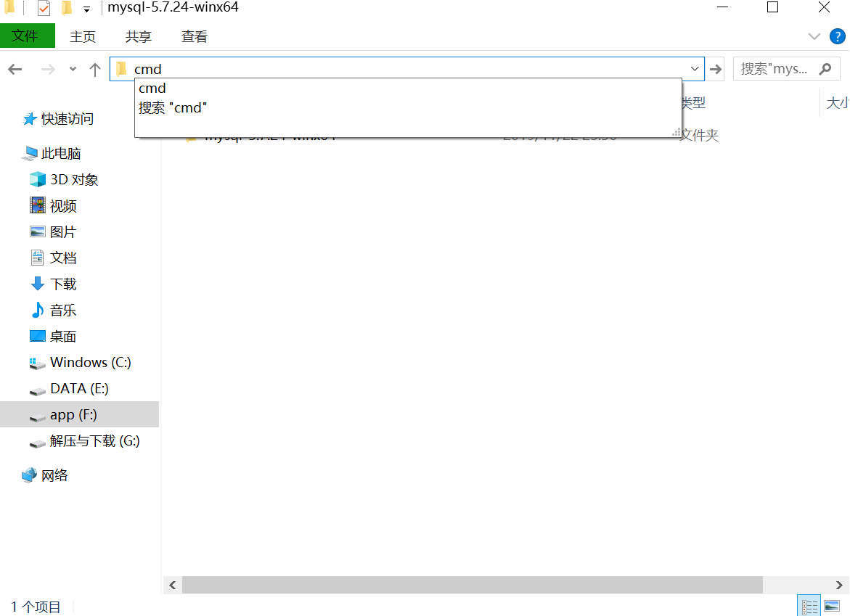
Task: Click the address bar containing cmd
Action: pyautogui.click(x=406, y=69)
